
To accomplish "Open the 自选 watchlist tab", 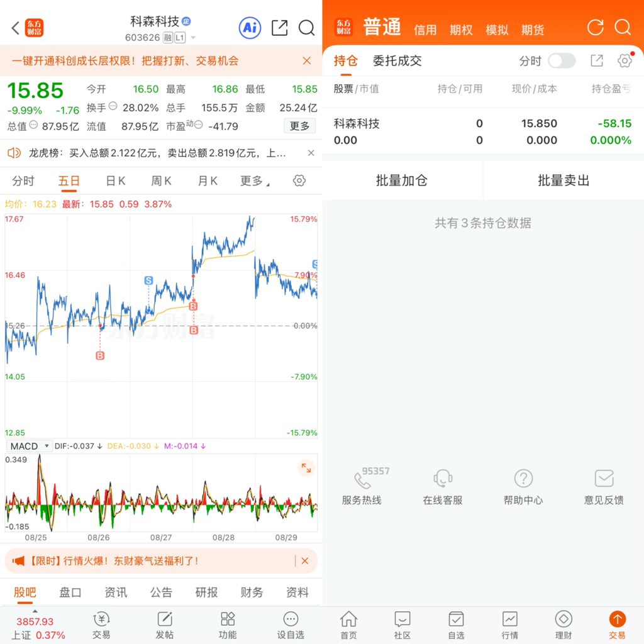I will coord(457,626).
